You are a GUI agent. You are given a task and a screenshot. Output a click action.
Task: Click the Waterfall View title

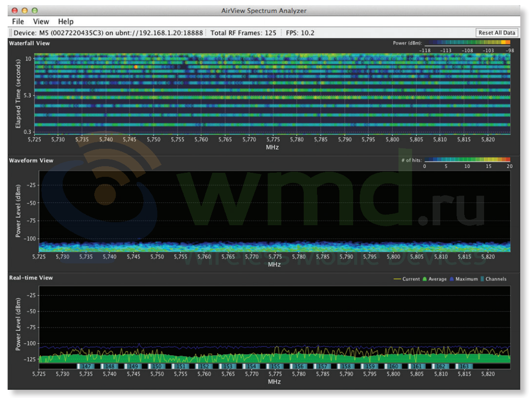(x=29, y=43)
